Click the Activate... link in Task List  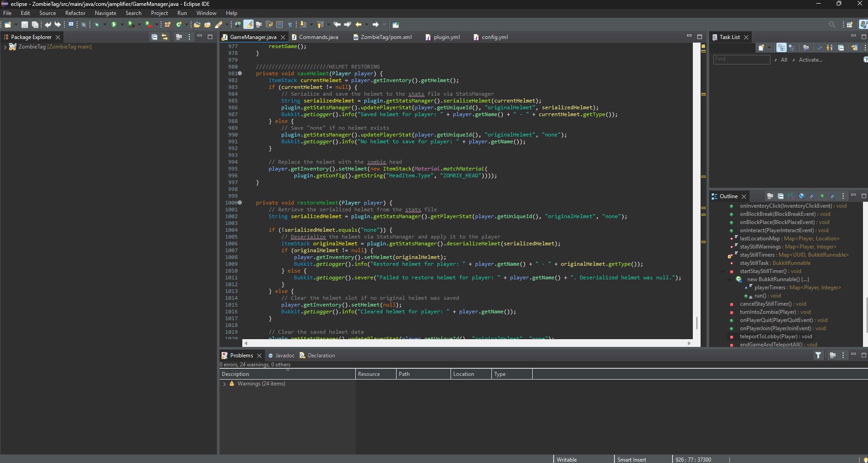[810, 60]
